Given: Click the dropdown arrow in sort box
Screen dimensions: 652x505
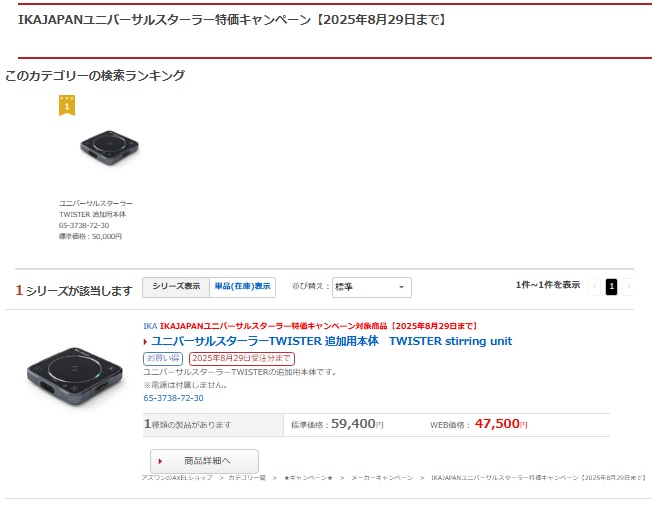Looking at the screenshot, I should coord(401,287).
